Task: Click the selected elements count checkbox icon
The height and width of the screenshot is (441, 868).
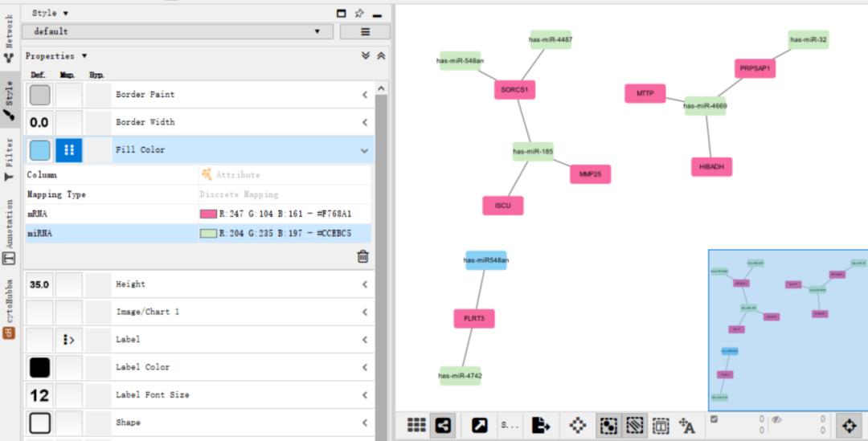Action: pyautogui.click(x=714, y=419)
